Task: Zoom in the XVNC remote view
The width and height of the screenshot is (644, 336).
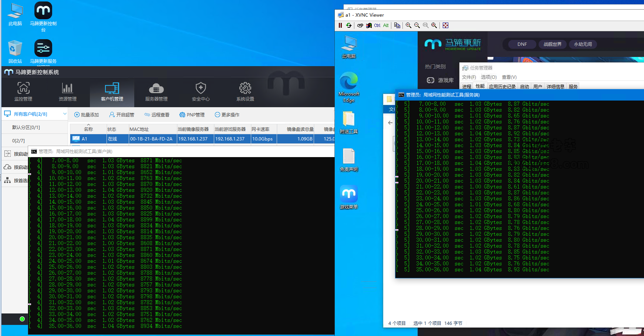Action: [x=408, y=26]
